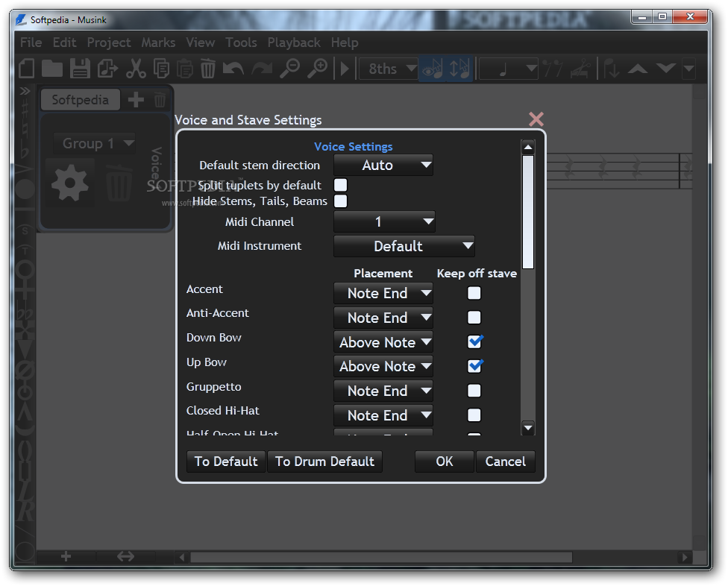The image size is (728, 586).
Task: Save the project with the floppy disk icon
Action: coord(80,69)
